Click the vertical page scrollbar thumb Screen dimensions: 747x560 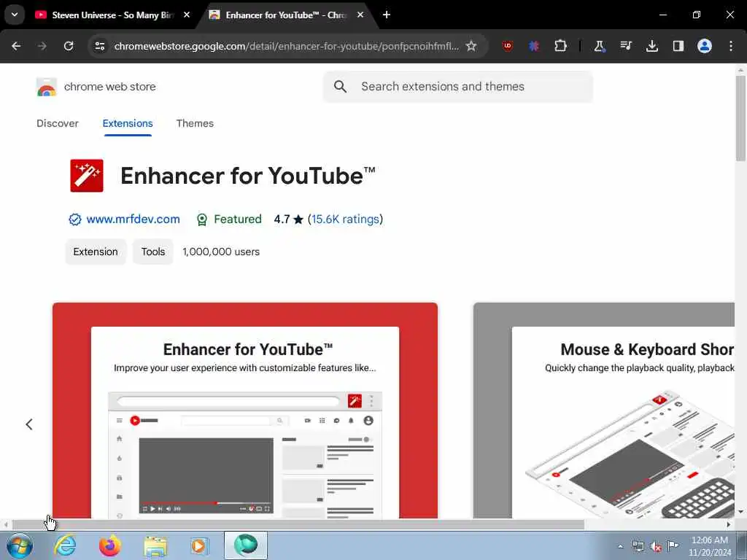pos(740,119)
